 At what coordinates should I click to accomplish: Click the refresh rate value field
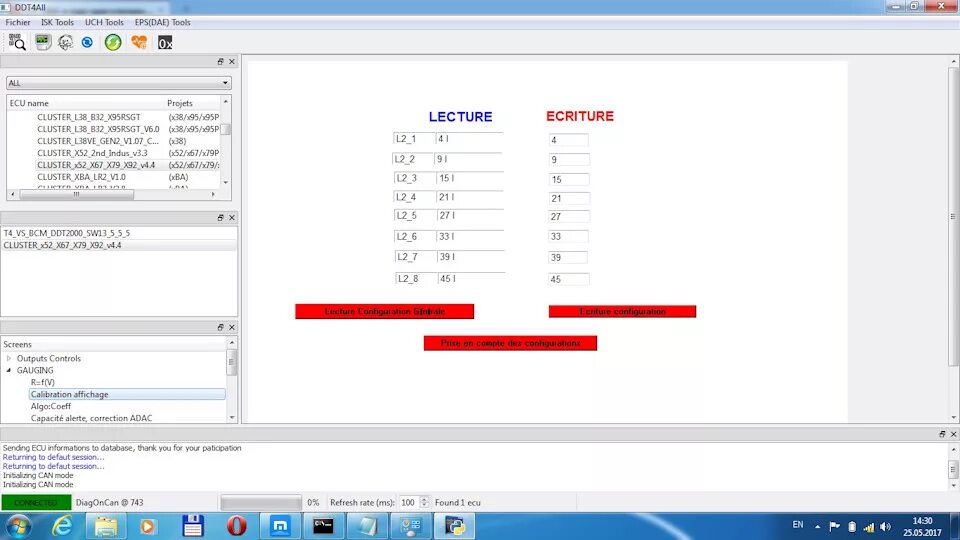coord(408,503)
